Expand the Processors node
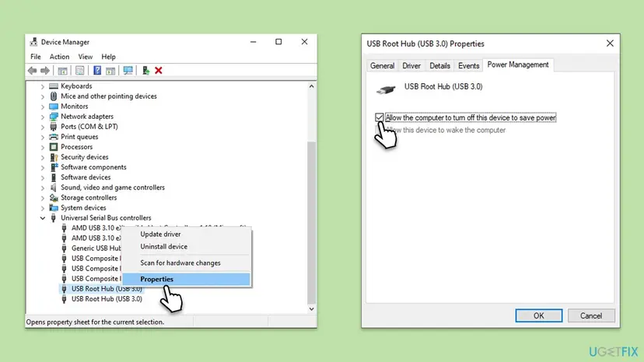Image resolution: width=644 pixels, height=362 pixels. tap(42, 147)
